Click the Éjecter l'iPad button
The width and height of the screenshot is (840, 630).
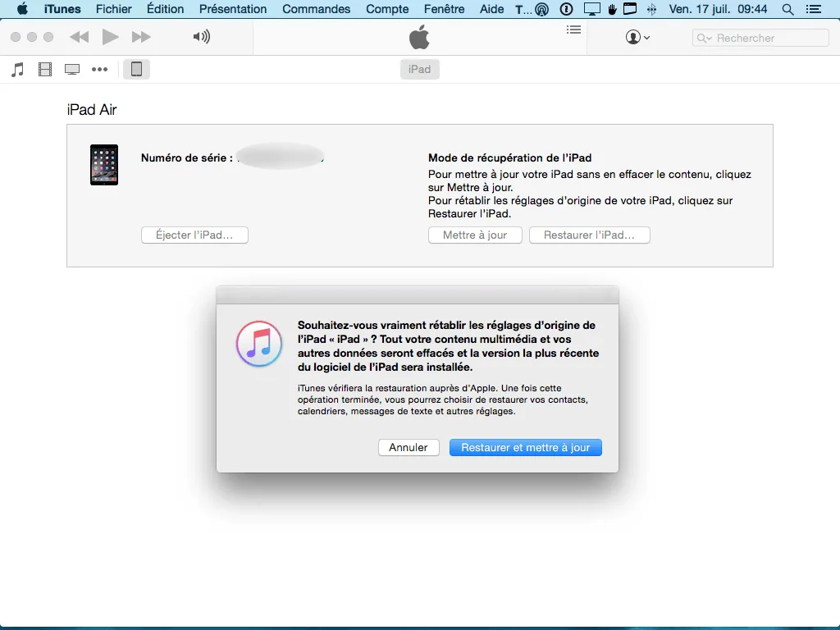pyautogui.click(x=194, y=235)
